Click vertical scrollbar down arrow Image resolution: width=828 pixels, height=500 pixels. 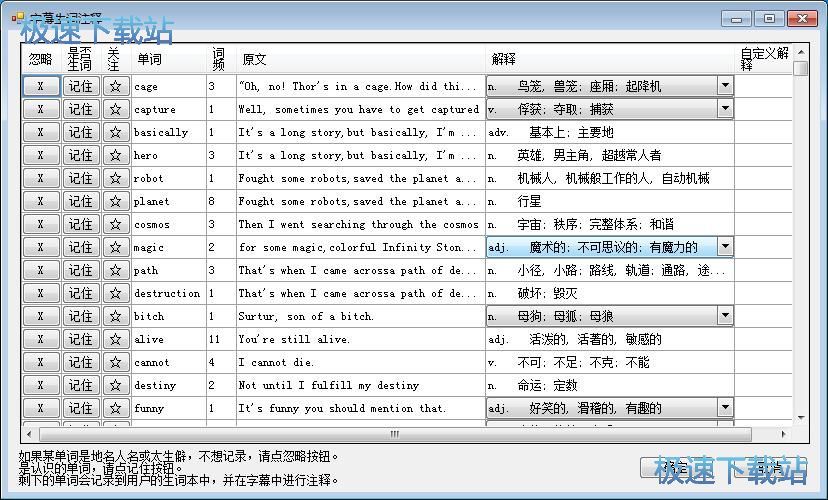coord(801,418)
